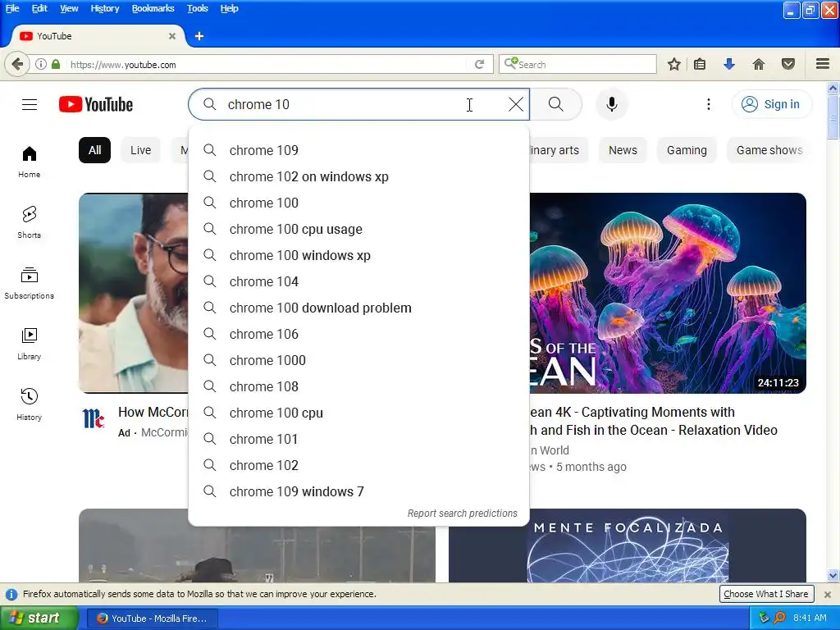The image size is (840, 630).
Task: Open the Tools menu
Action: coord(197,8)
